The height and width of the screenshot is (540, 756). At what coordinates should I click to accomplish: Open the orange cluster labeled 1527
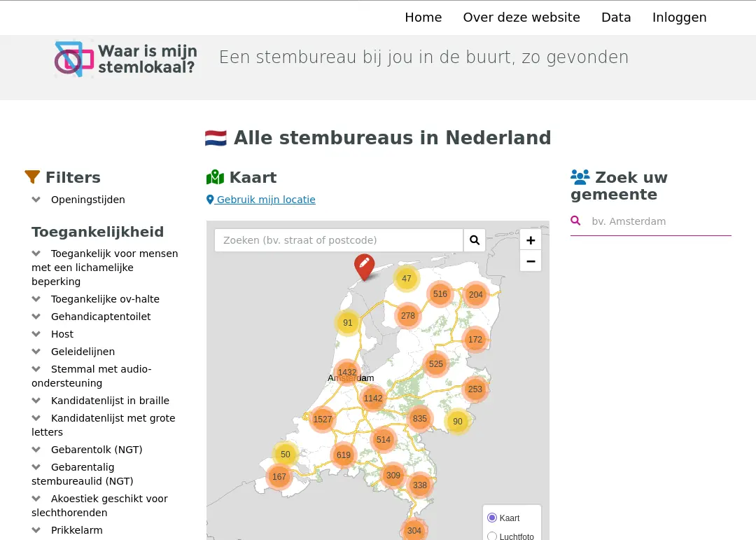coord(323,420)
